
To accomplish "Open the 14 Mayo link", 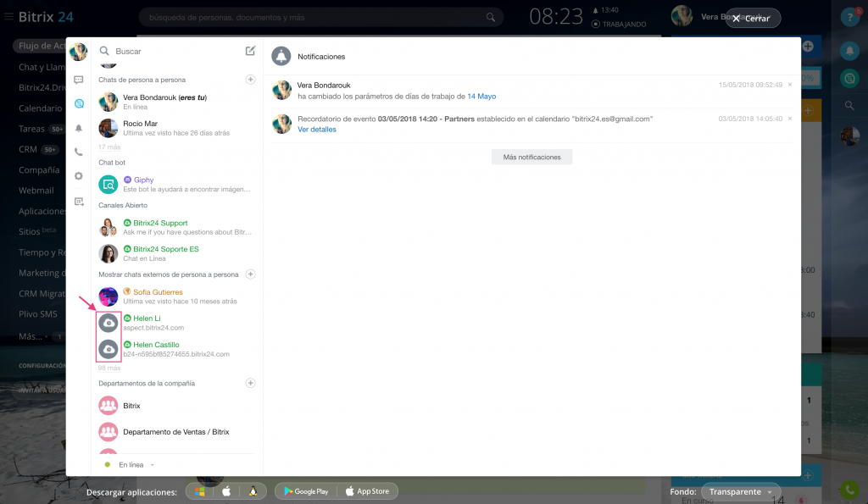I will click(x=481, y=97).
